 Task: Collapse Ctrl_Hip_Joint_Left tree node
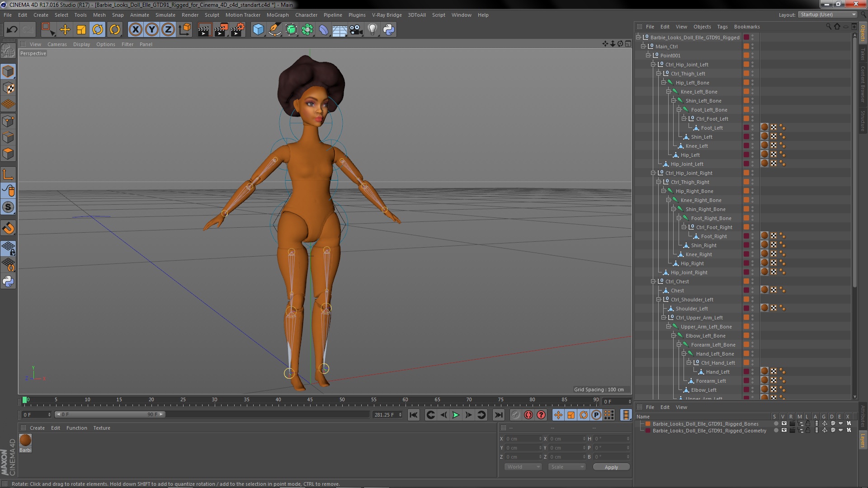click(653, 65)
